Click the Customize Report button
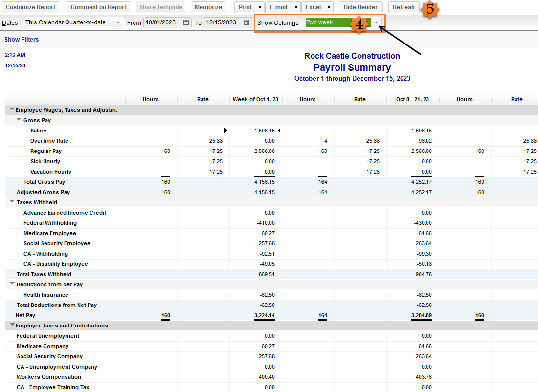 coord(30,7)
